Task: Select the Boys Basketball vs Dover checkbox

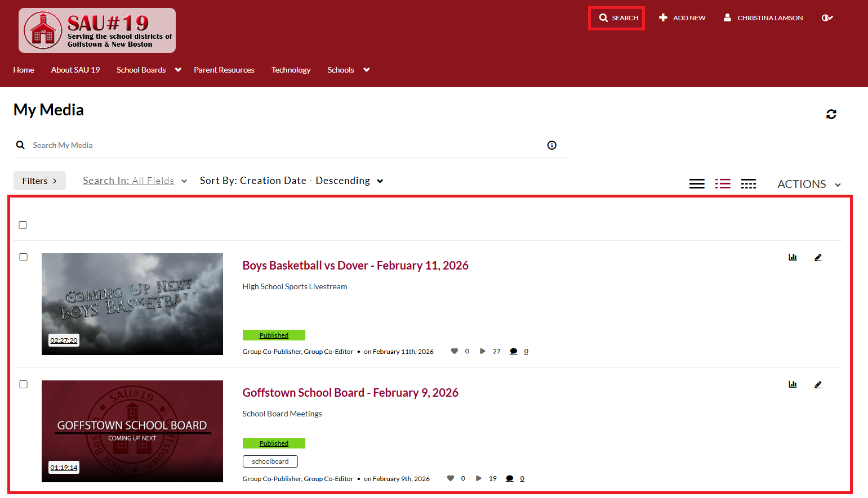Action: click(24, 257)
